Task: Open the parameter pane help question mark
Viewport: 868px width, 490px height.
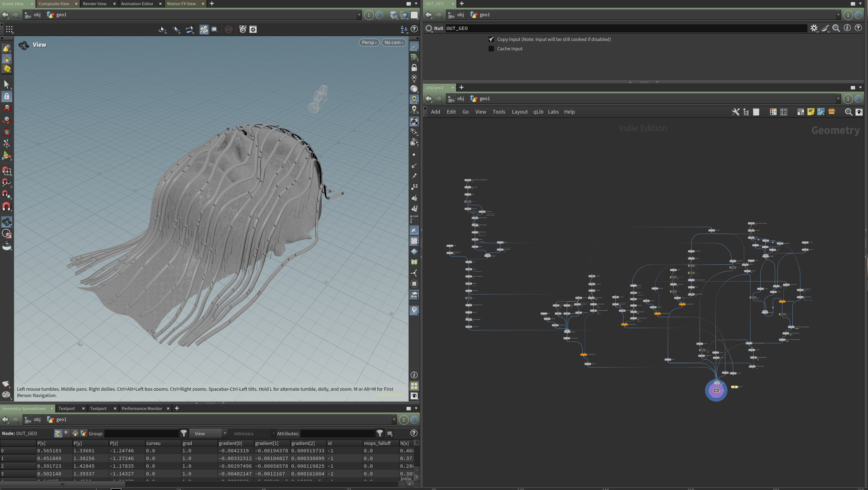Action: click(858, 28)
